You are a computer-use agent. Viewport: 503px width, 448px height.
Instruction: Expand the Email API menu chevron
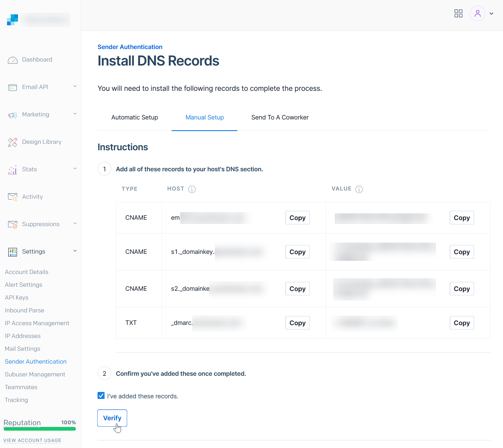click(x=75, y=86)
